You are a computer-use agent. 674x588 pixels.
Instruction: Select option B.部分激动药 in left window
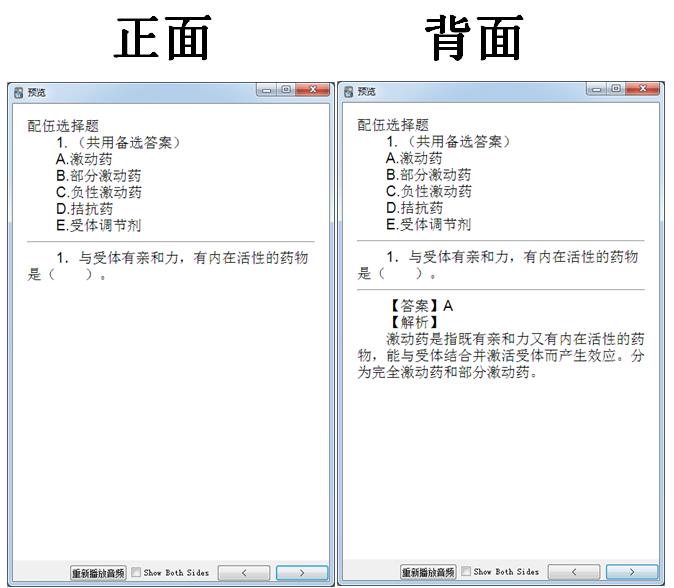pyautogui.click(x=98, y=176)
